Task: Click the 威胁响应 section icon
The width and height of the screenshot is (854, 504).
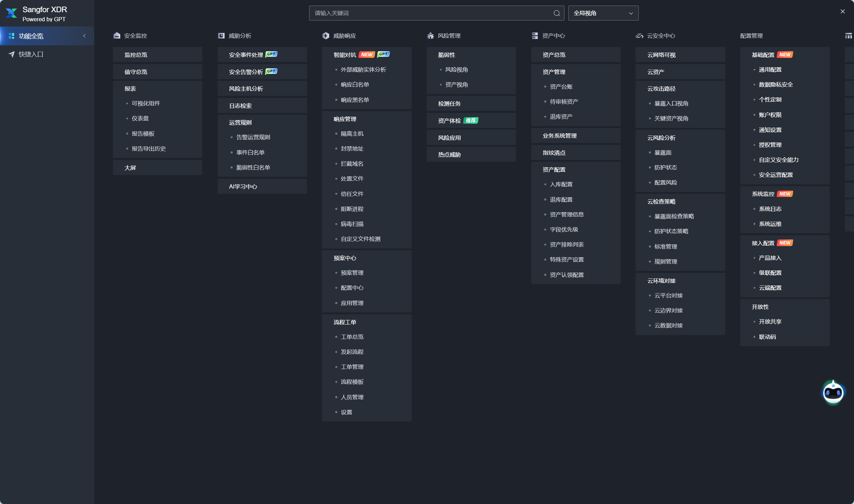Action: pyautogui.click(x=326, y=36)
